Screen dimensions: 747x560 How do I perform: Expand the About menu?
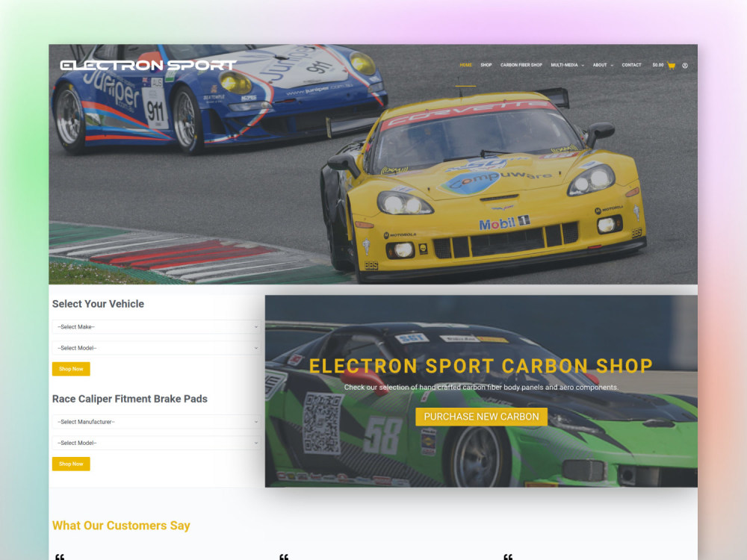(603, 65)
